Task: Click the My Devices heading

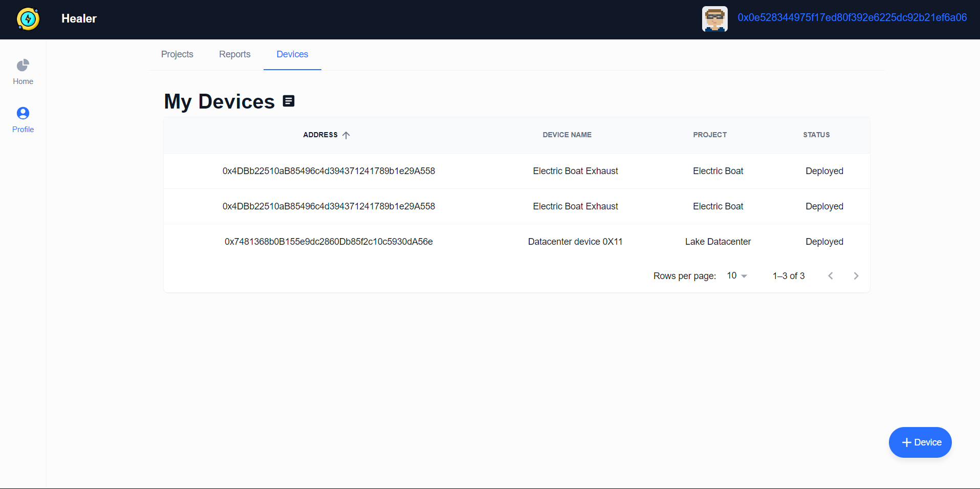Action: pyautogui.click(x=220, y=101)
